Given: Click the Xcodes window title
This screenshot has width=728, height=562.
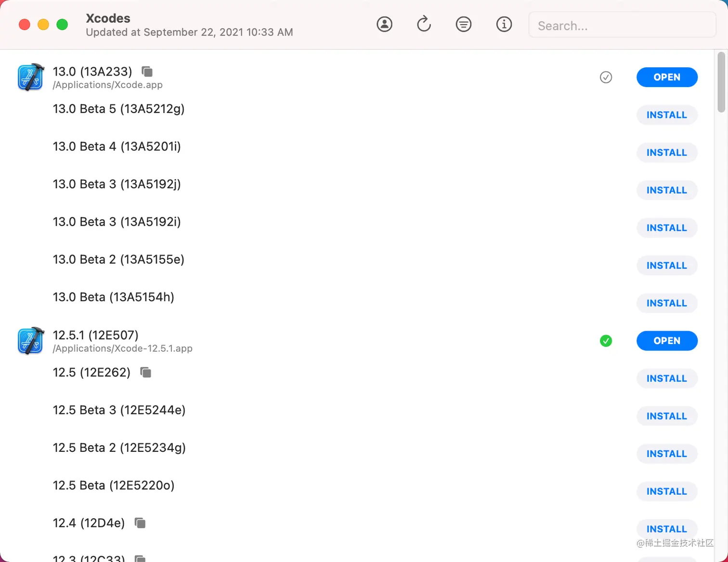Looking at the screenshot, I should (x=108, y=18).
